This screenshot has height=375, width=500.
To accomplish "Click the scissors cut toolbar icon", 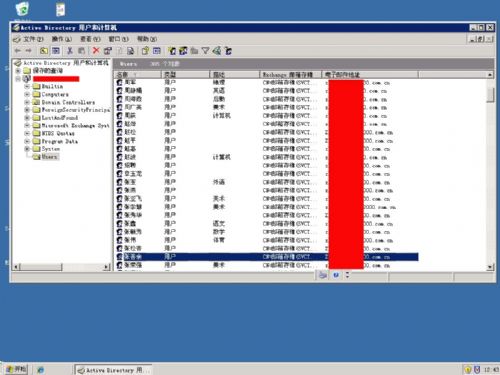I will pyautogui.click(x=70, y=51).
